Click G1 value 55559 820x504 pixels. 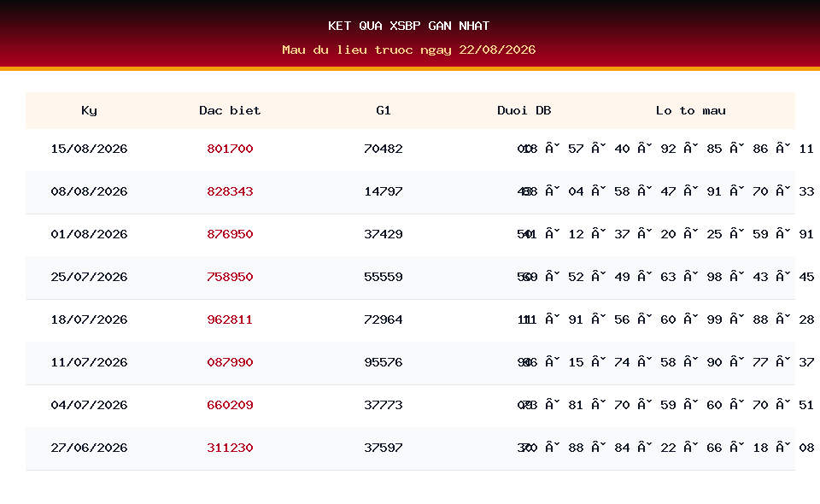coord(384,277)
